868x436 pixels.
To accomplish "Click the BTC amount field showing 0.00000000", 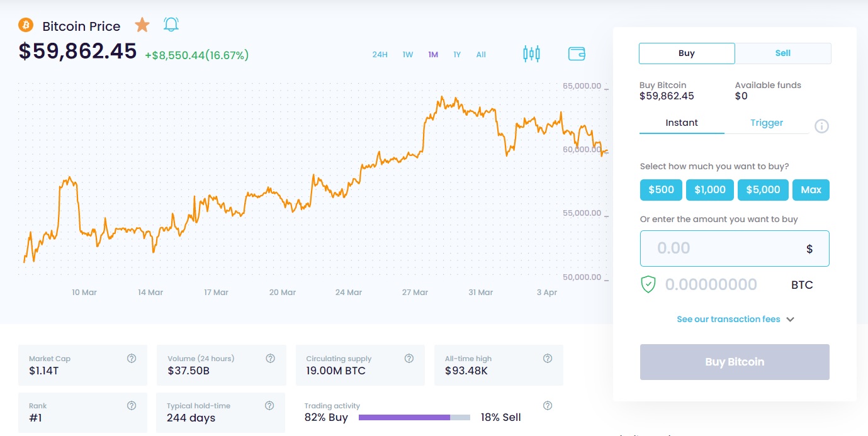I will click(711, 285).
